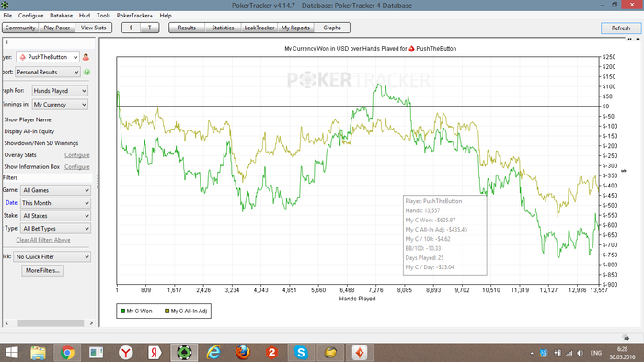Open the Community section
Image resolution: width=644 pixels, height=362 pixels.
[20, 28]
